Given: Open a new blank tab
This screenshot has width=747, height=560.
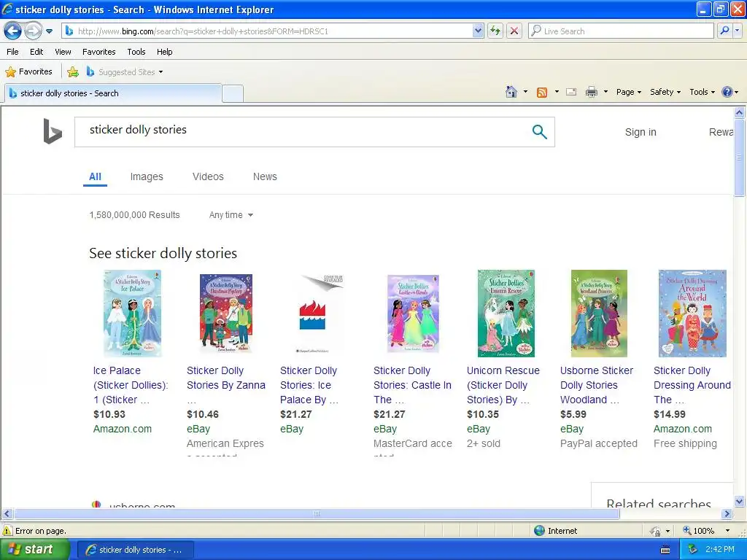Looking at the screenshot, I should tap(233, 94).
